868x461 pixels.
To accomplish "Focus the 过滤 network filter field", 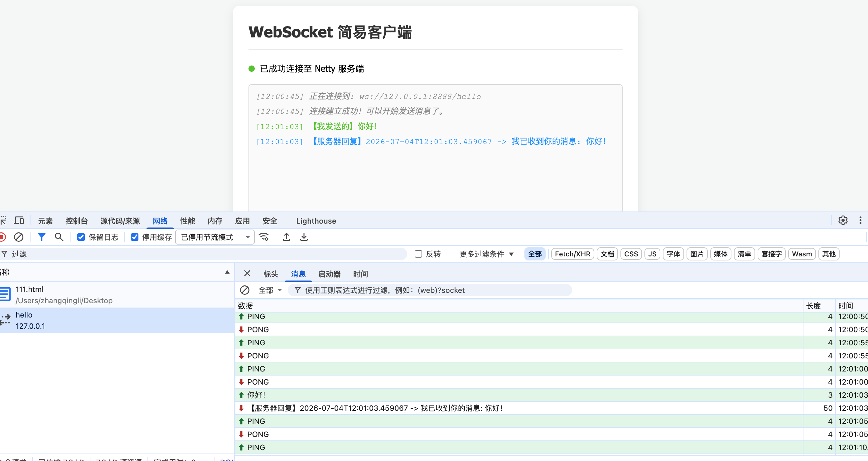I will pos(204,254).
